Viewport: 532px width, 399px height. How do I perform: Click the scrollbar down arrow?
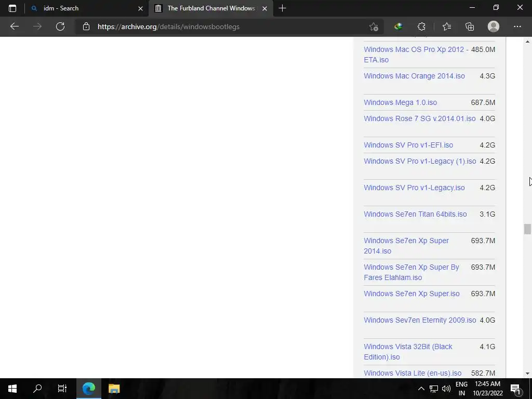pos(527,373)
